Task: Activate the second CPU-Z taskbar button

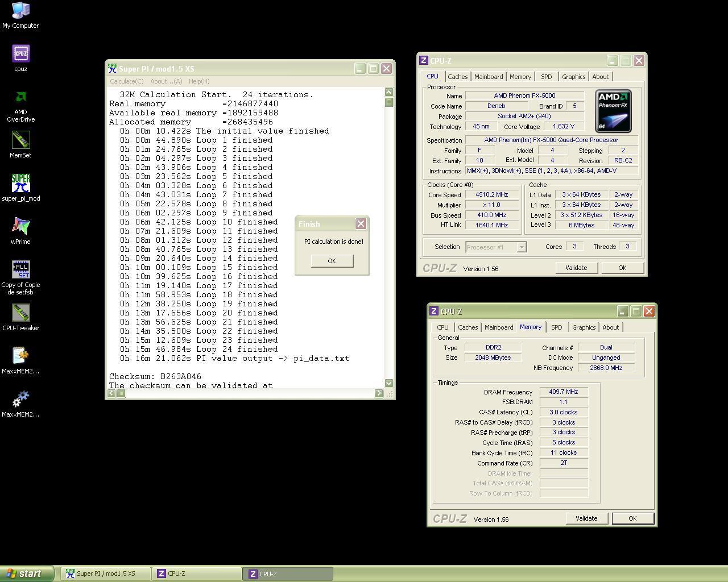Action: [288, 574]
